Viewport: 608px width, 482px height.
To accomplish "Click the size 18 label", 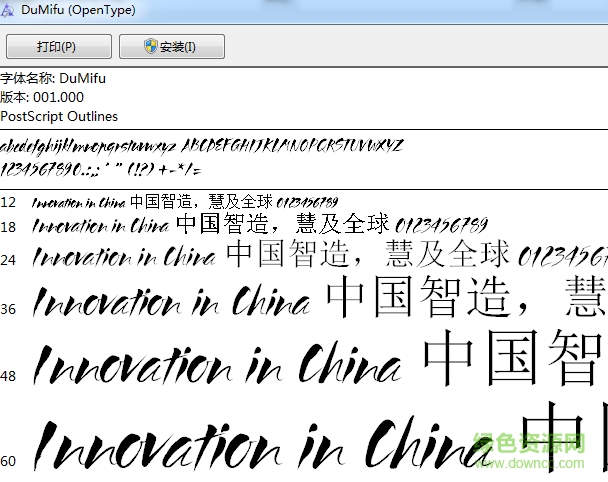I will [8, 227].
